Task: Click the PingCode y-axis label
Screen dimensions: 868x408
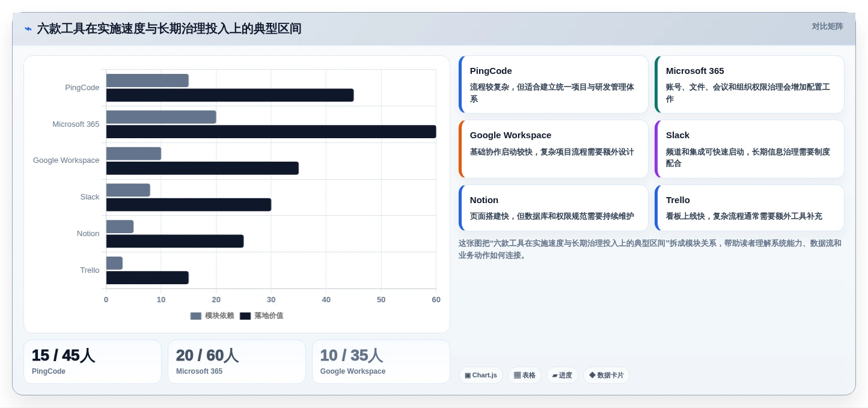Action: [x=82, y=88]
